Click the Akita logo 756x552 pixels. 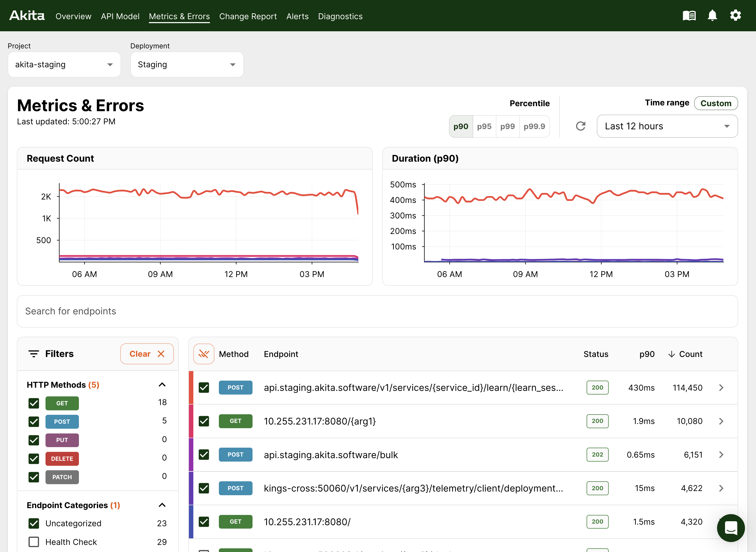pos(27,16)
